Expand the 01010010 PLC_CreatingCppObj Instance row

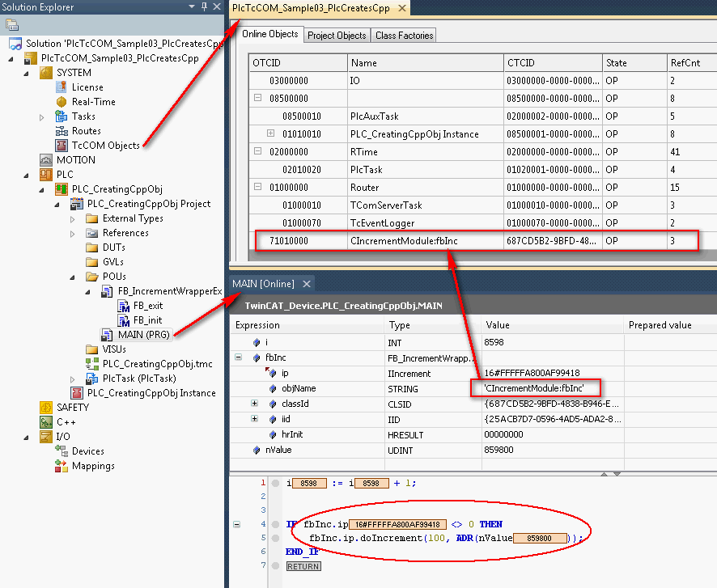click(x=271, y=133)
